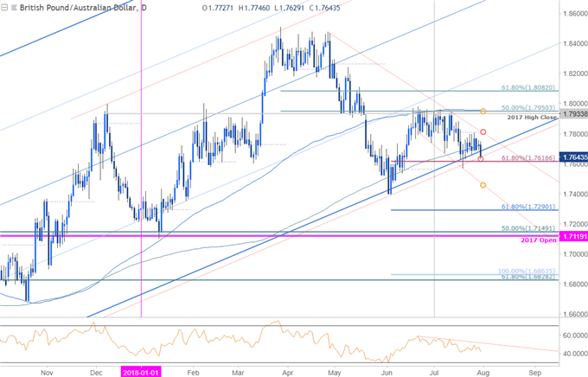Select the 61.80%(1.76166) Fibonacci label
Screen dimensions: 588x377
tap(528, 158)
